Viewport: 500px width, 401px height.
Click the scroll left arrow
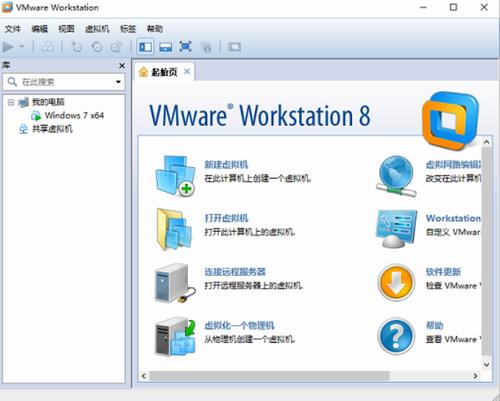144,376
